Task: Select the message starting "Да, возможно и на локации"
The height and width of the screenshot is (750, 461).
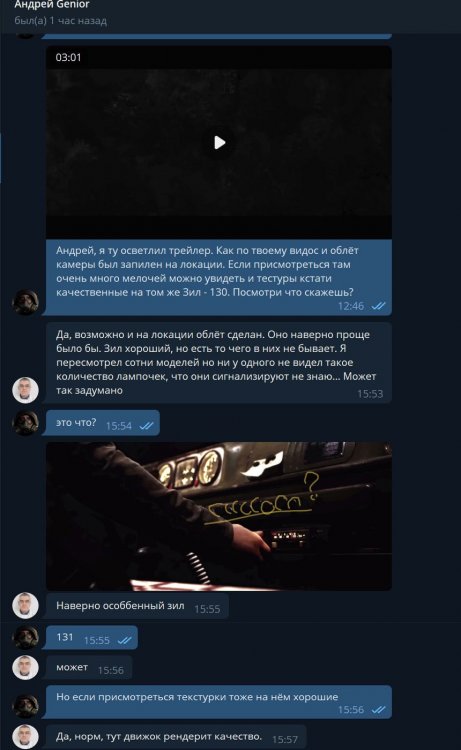Action: pos(219,363)
